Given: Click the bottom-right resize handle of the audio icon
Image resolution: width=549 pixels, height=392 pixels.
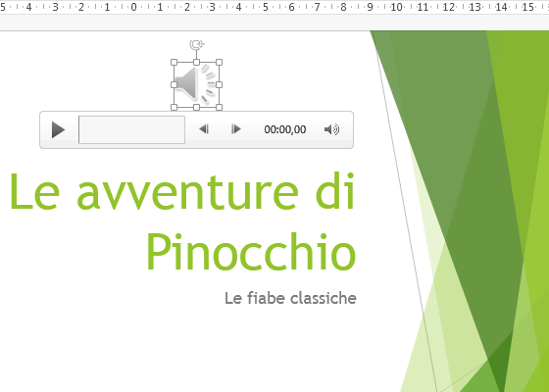Looking at the screenshot, I should (x=220, y=107).
